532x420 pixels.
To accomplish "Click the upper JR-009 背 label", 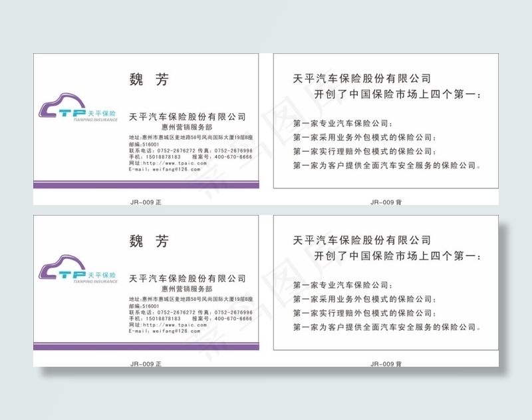I will pyautogui.click(x=386, y=202).
